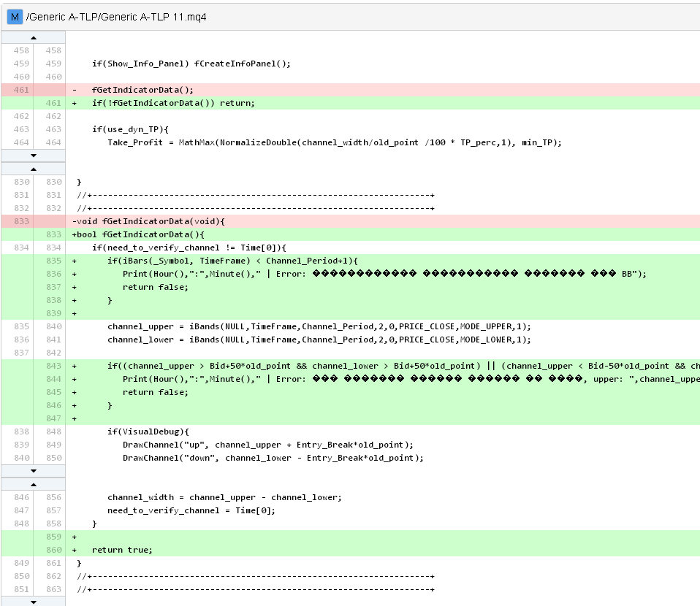Click the blue M modified-file icon
This screenshot has width=700, height=606.
(x=15, y=17)
